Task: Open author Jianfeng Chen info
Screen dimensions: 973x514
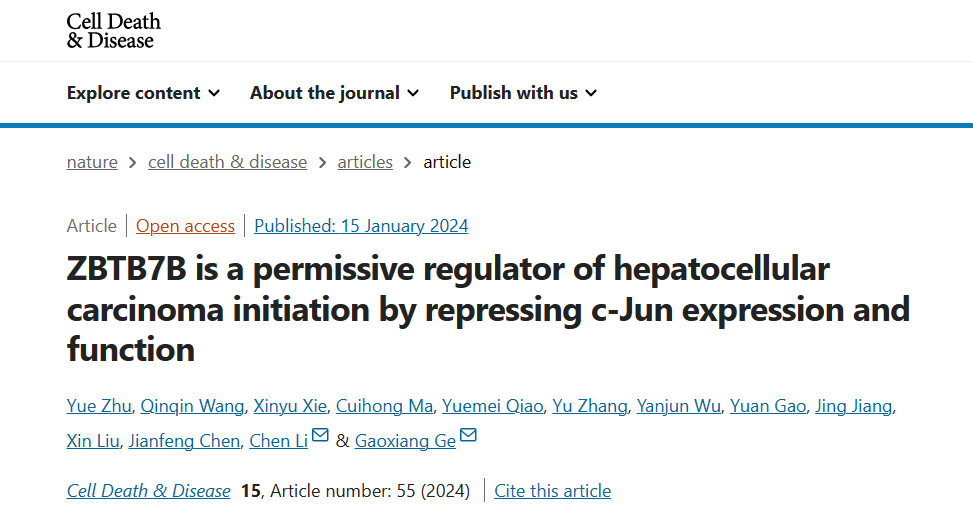Action: [184, 441]
